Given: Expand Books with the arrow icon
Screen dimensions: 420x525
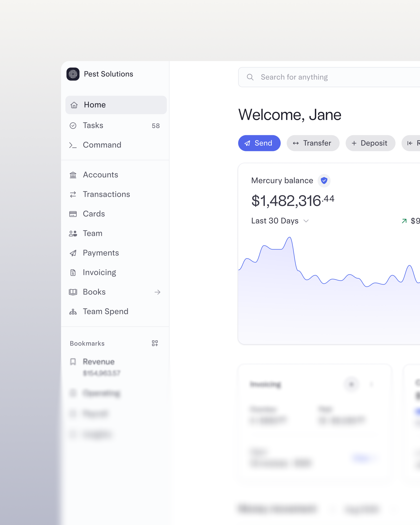Looking at the screenshot, I should [x=157, y=292].
